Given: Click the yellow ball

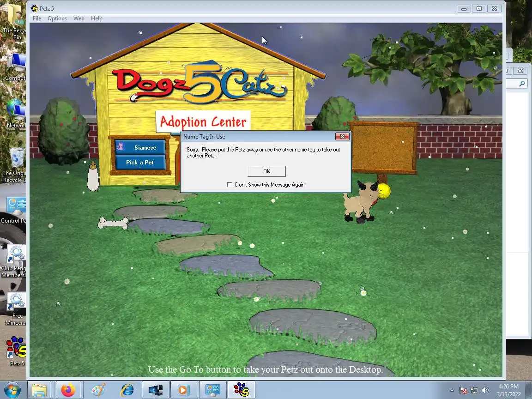Looking at the screenshot, I should point(384,191).
